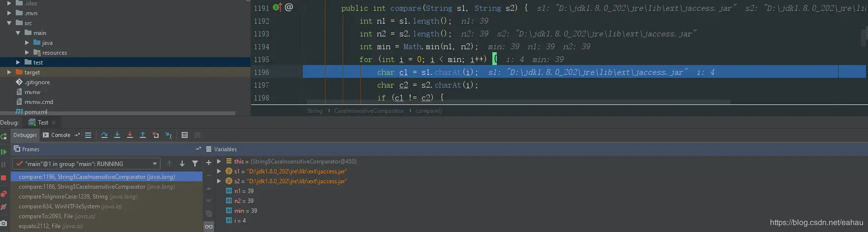The width and height of the screenshot is (868, 232).
Task: Click Drop Frame icon
Action: pyautogui.click(x=156, y=135)
